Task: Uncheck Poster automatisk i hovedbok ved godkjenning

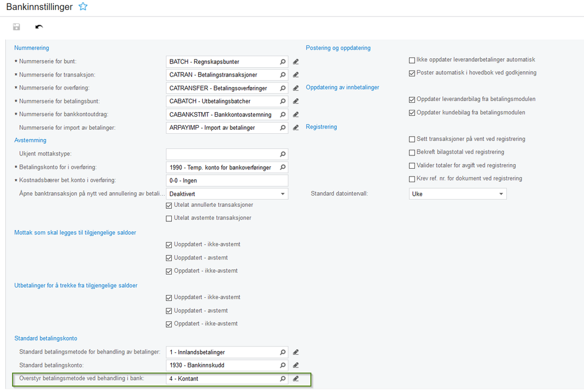Action: [412, 73]
